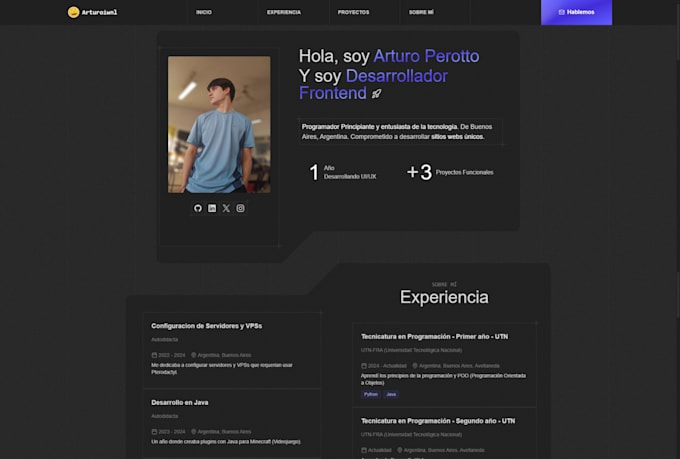The image size is (680, 459).
Task: Click the Java tag
Action: 391,394
